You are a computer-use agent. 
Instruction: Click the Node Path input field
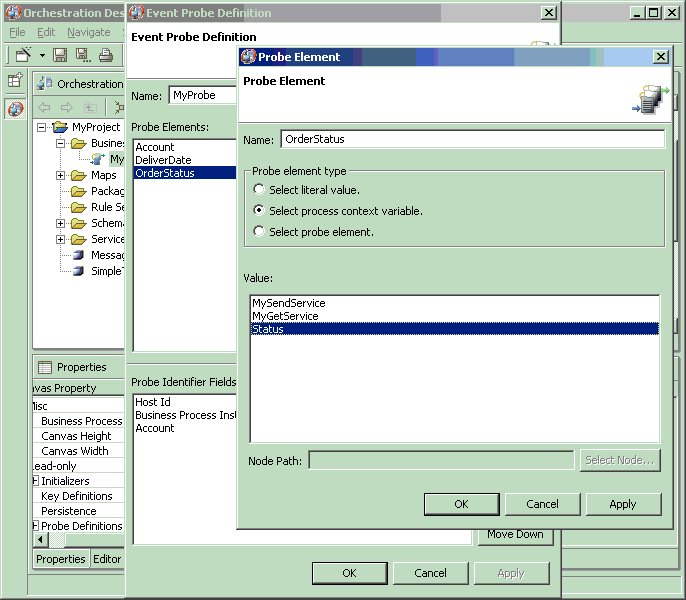tap(441, 460)
